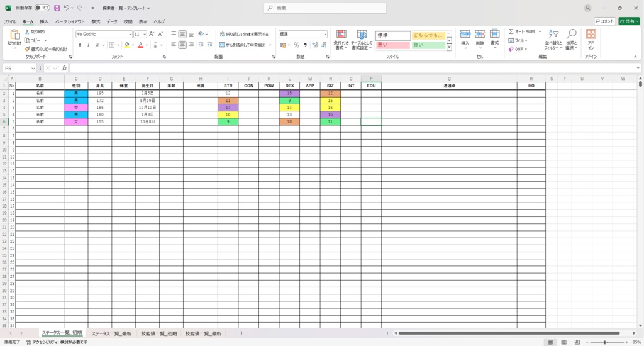644x346 pixels.
Task: Click the comma style icon
Action: 305,45
